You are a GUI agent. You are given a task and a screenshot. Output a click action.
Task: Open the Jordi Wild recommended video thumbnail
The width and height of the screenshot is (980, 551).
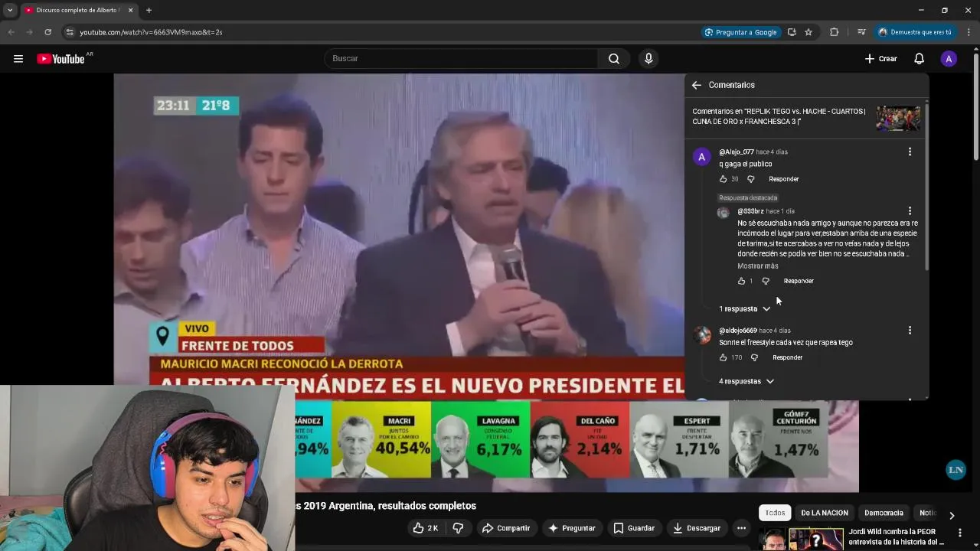[x=816, y=539]
